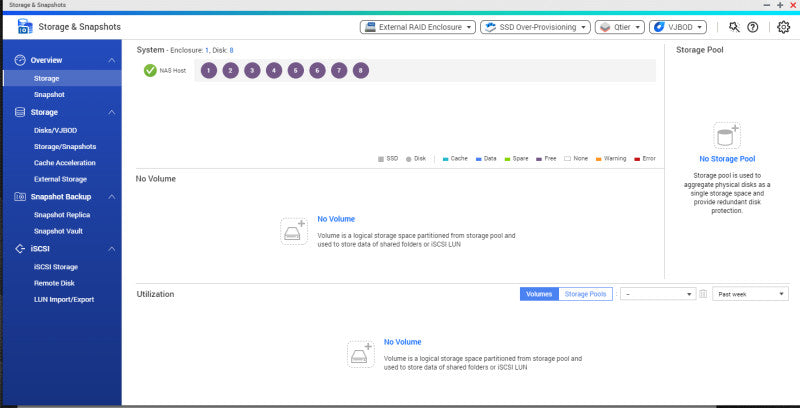The width and height of the screenshot is (800, 408).
Task: Select disk 6 in the enclosure
Action: [317, 70]
